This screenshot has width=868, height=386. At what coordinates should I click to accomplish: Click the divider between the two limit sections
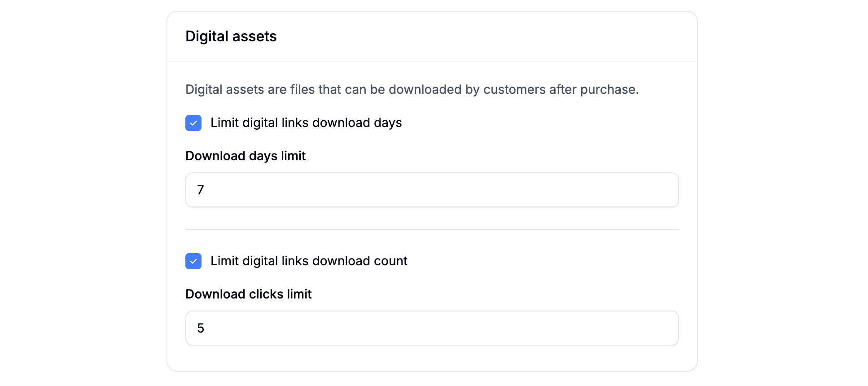(431, 229)
